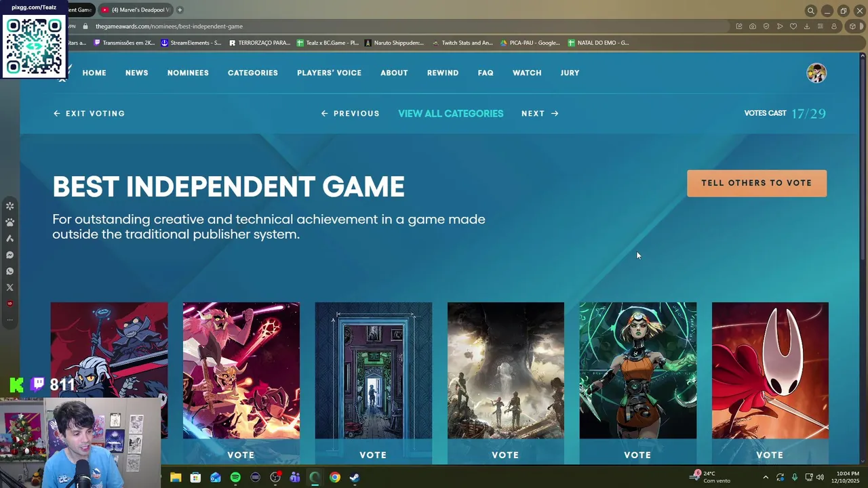
Task: Vote for the colorful skull warrior nominee
Action: point(241,455)
